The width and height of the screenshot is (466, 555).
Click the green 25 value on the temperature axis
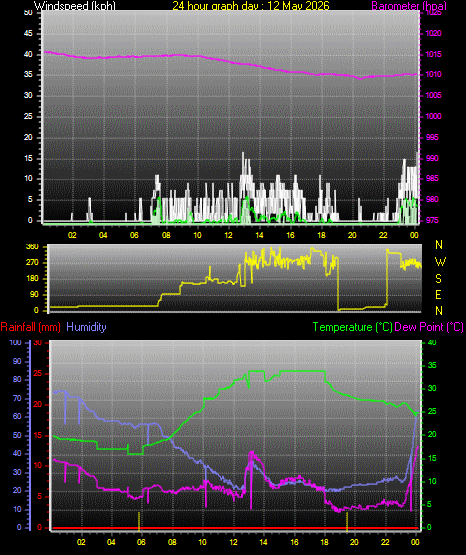click(x=432, y=411)
